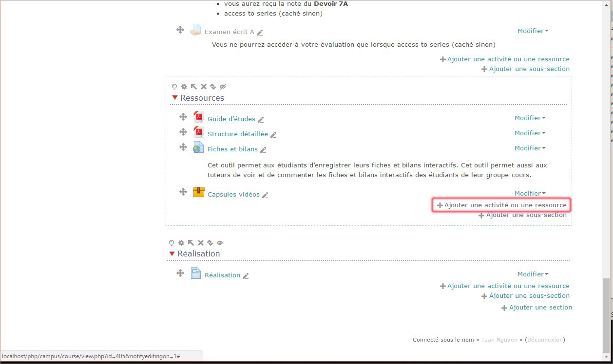Delete the Ressources section with X icon
Viewport: 613px width, 364px height.
pyautogui.click(x=204, y=87)
